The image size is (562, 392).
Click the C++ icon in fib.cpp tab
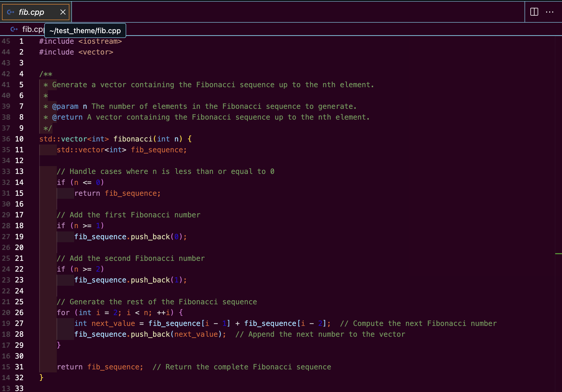point(11,12)
